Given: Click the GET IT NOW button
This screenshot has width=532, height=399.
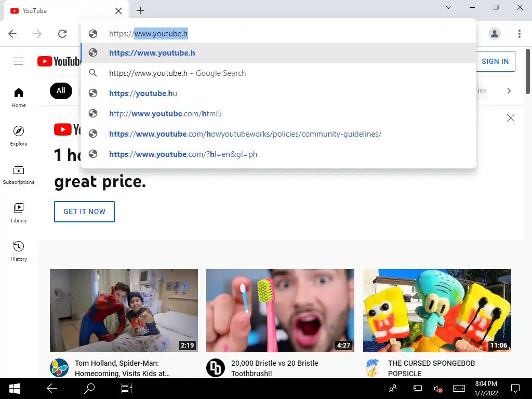Looking at the screenshot, I should (x=85, y=212).
